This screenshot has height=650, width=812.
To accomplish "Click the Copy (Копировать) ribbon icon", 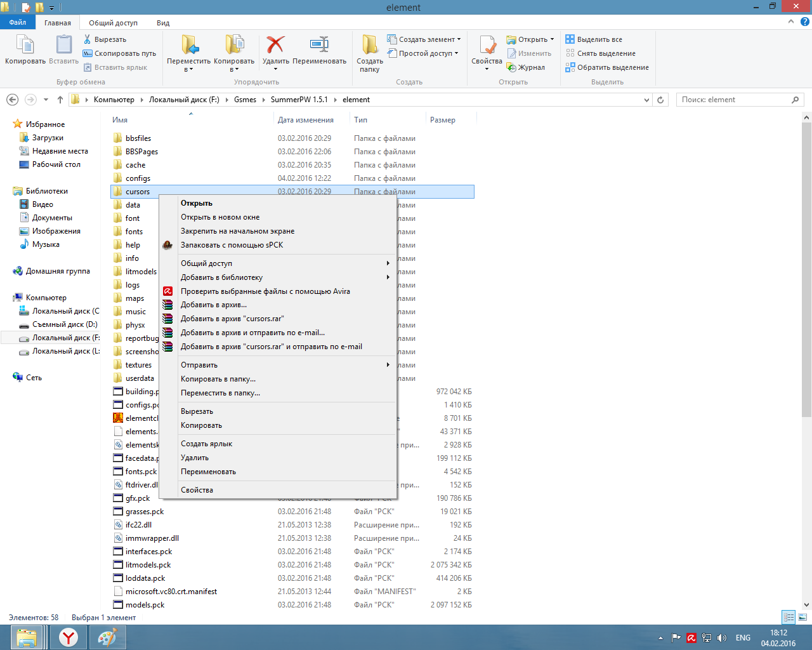I will (x=25, y=46).
